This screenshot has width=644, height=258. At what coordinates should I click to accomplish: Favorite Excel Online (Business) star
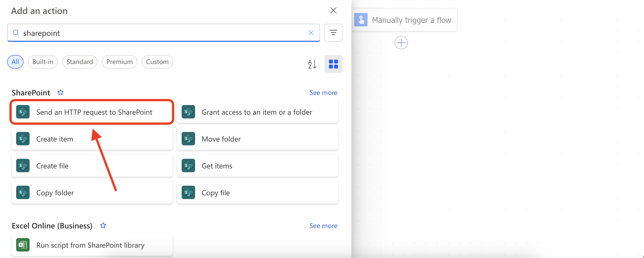pyautogui.click(x=103, y=226)
